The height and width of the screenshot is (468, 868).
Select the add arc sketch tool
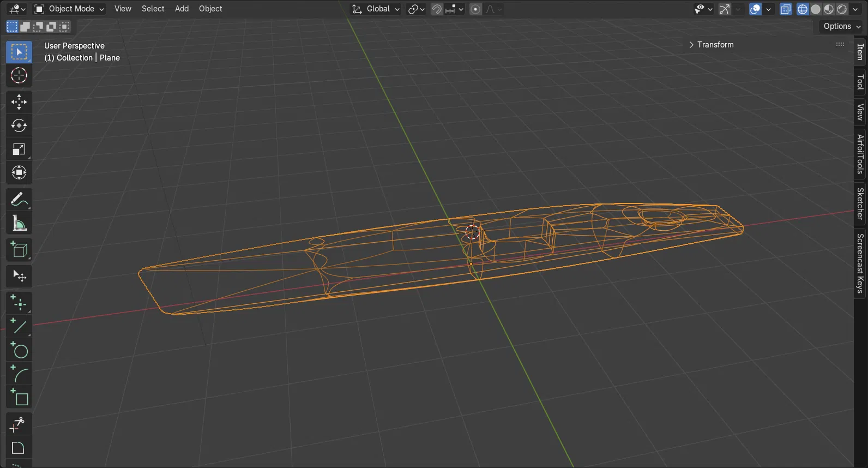(19, 374)
